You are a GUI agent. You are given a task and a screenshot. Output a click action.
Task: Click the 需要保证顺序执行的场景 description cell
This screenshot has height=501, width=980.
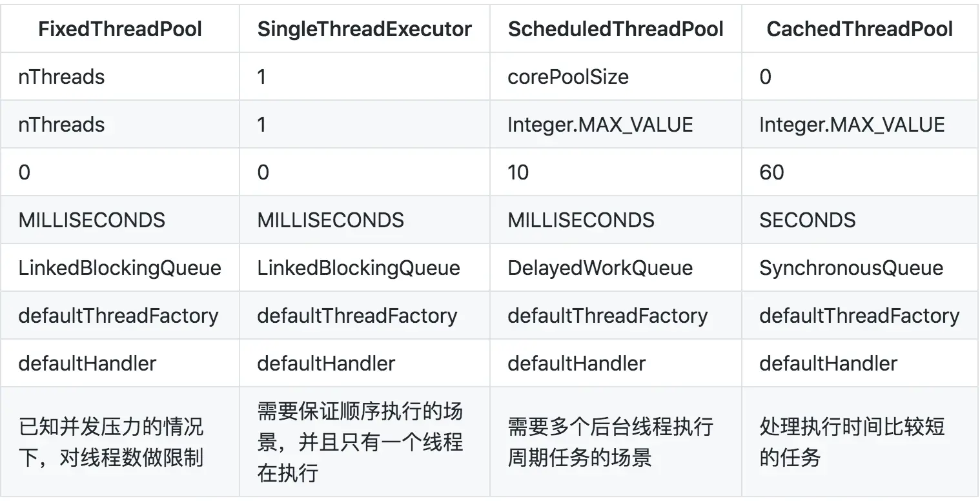[x=360, y=442]
